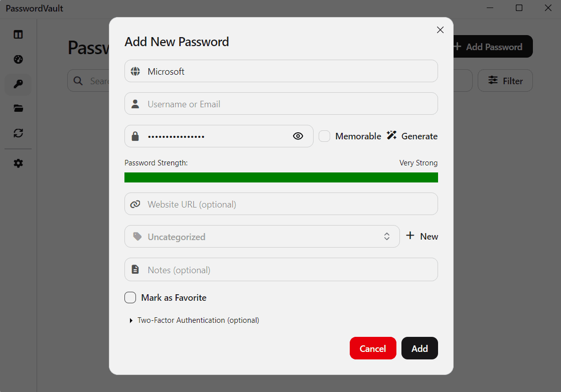Enable the Memorable checkbox
This screenshot has width=561, height=392.
pos(324,136)
